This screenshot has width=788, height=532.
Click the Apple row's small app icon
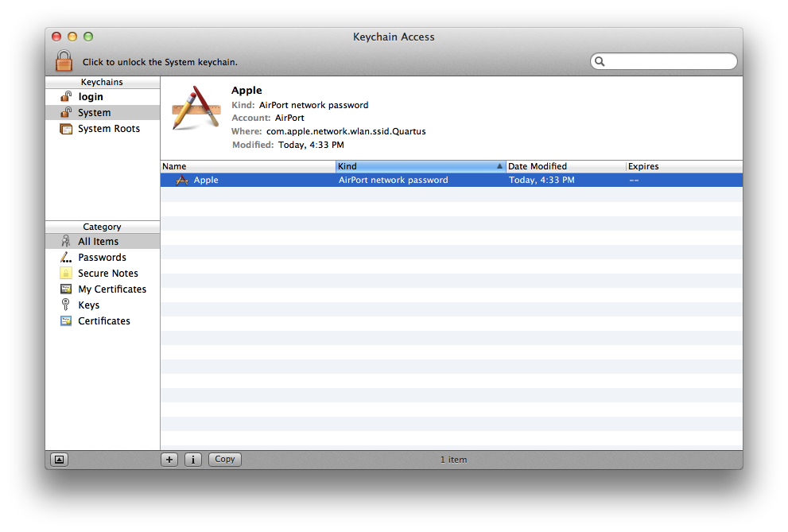[182, 180]
